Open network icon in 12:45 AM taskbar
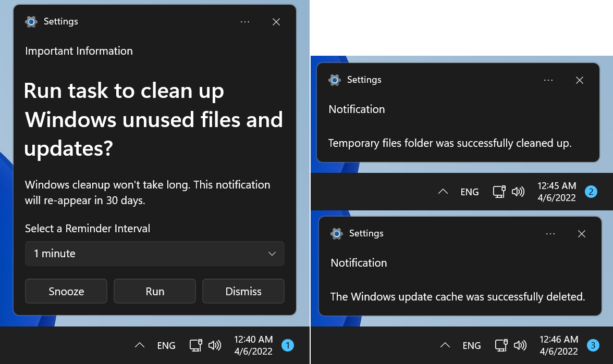The image size is (613, 364). click(499, 192)
